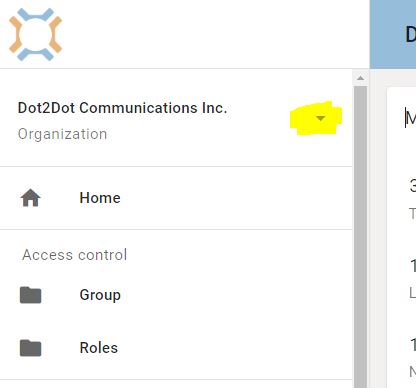
Task: Click the statistic labeled with letter T
Action: click(x=413, y=213)
